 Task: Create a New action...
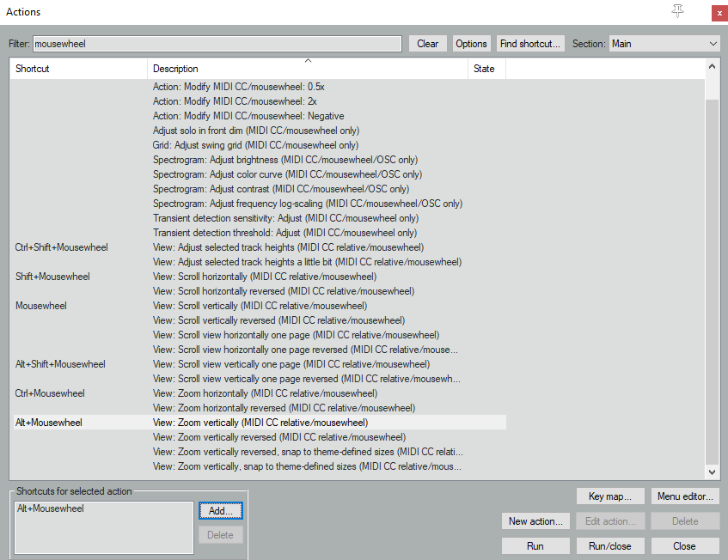[535, 521]
